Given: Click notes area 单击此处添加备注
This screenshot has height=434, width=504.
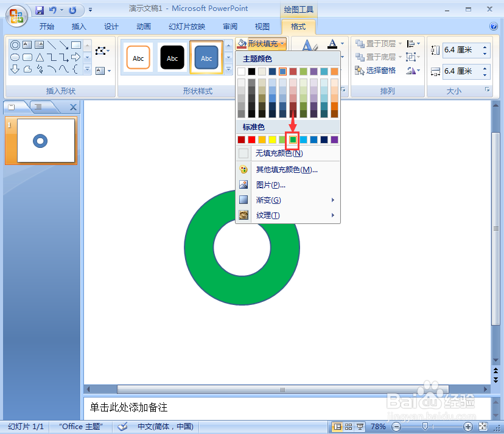Looking at the screenshot, I should click(x=128, y=407).
